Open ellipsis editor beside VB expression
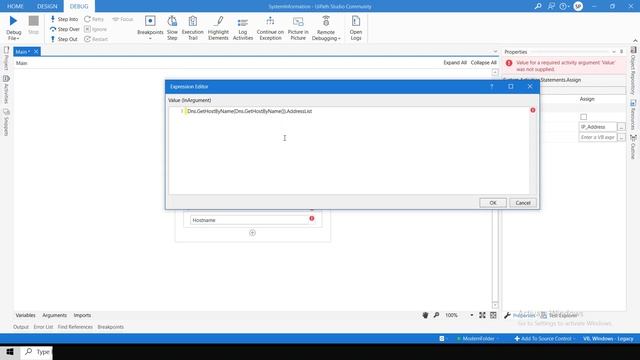640x360 pixels. (x=621, y=137)
